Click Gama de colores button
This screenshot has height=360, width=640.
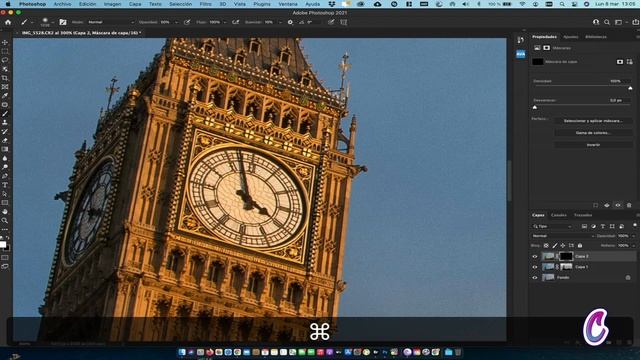click(x=593, y=133)
